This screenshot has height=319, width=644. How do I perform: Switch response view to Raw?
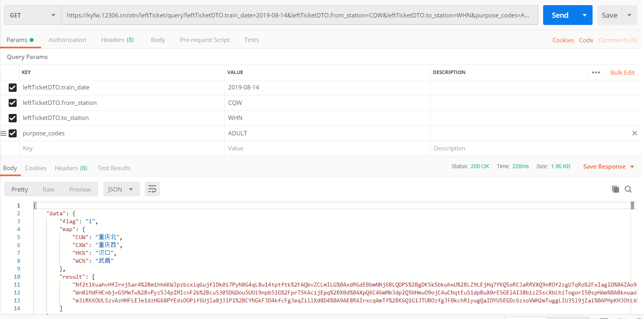click(x=49, y=190)
